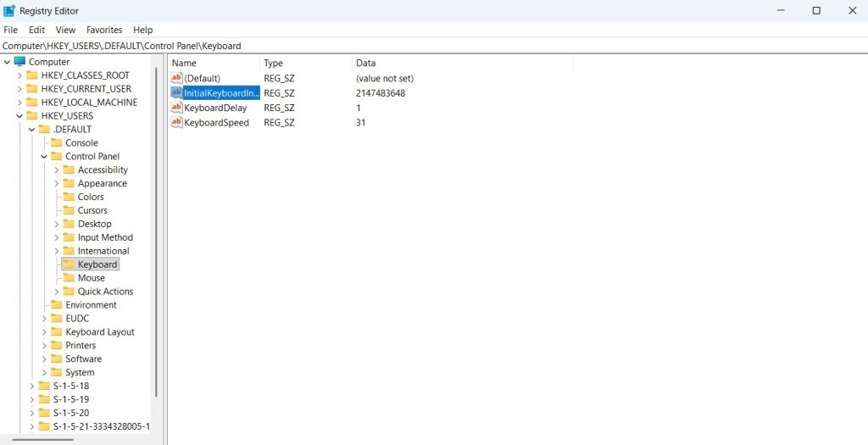Expand the EUDC key chevron
The image size is (868, 445).
tap(44, 319)
